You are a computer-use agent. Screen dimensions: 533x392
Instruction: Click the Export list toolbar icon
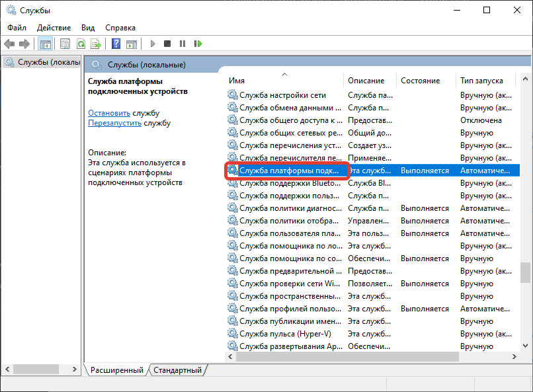[96, 44]
